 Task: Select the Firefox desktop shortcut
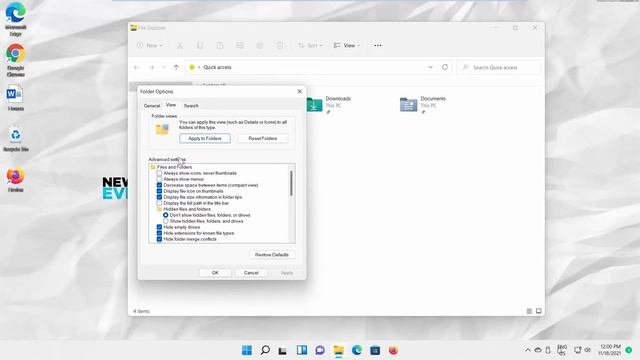tap(16, 180)
